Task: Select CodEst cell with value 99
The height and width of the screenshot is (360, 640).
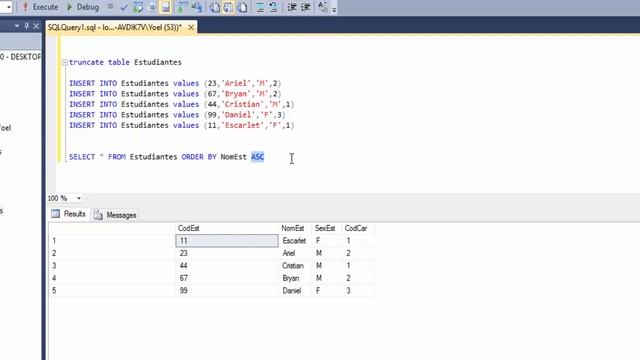Action: pyautogui.click(x=227, y=291)
